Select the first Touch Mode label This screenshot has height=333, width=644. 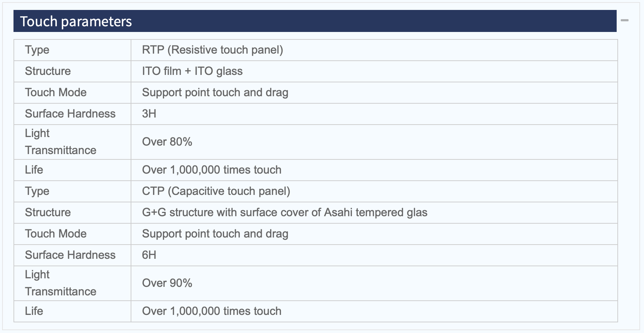coord(56,92)
